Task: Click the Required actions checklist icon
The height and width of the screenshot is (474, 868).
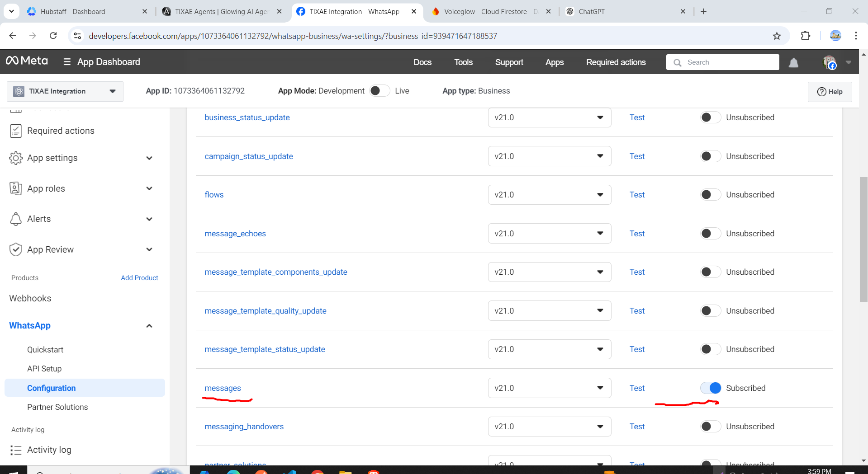Action: (15, 131)
